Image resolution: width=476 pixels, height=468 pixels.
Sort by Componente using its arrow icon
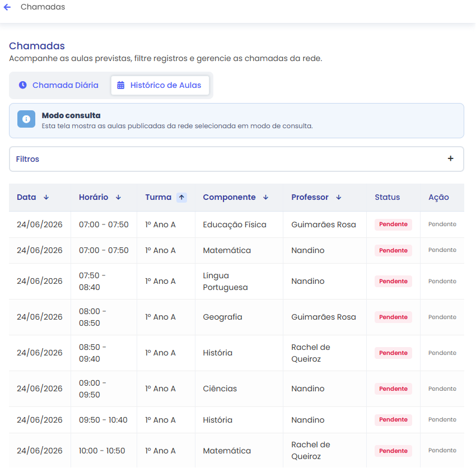click(x=265, y=197)
